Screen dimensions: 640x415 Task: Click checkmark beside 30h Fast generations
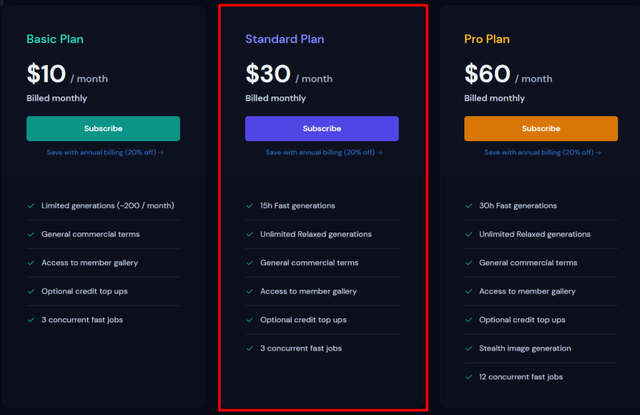coord(469,206)
